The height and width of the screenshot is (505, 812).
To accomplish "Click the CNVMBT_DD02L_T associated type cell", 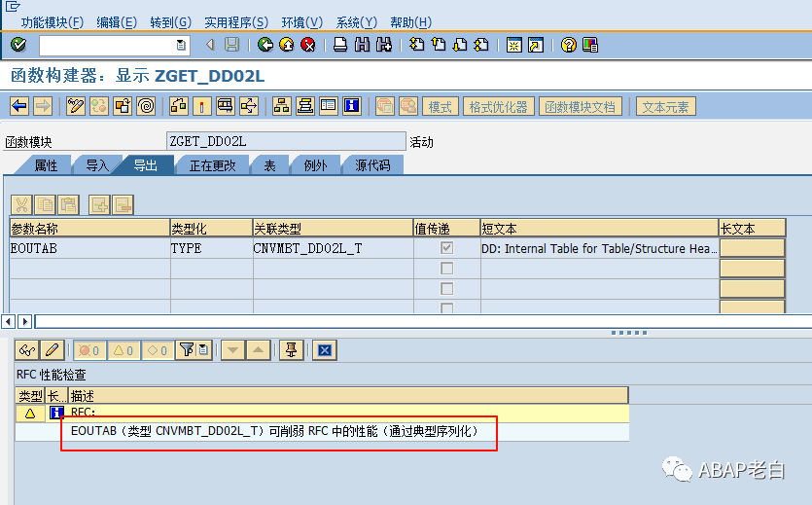I will tap(333, 249).
